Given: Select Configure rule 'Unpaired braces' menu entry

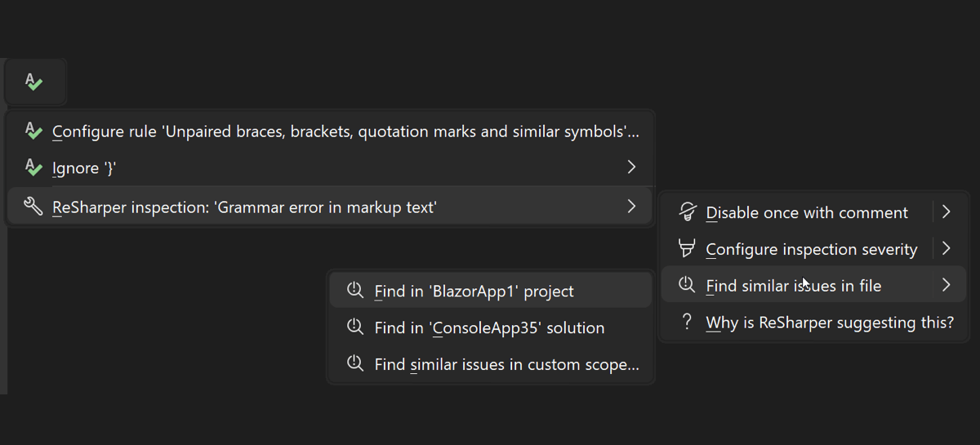Looking at the screenshot, I should (345, 131).
